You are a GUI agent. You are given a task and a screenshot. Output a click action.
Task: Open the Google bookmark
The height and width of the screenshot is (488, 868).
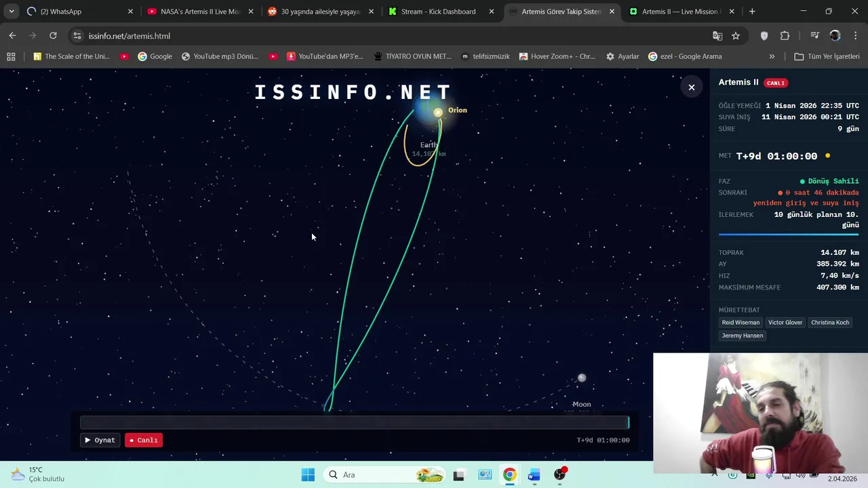coord(155,56)
